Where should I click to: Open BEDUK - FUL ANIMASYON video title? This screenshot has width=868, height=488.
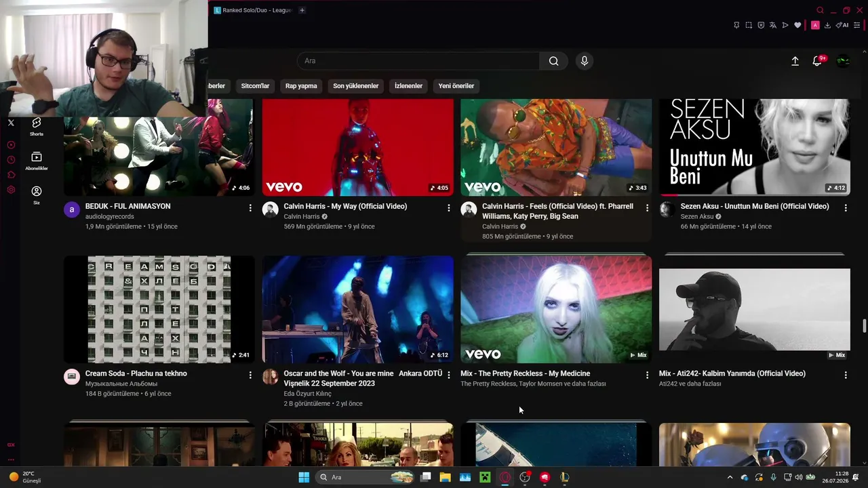coord(127,206)
